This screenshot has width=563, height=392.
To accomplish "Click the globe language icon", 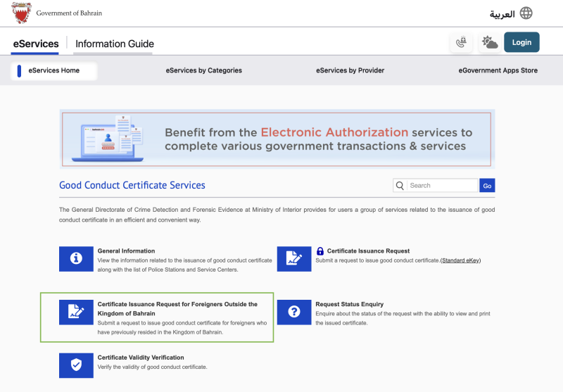I will [526, 13].
